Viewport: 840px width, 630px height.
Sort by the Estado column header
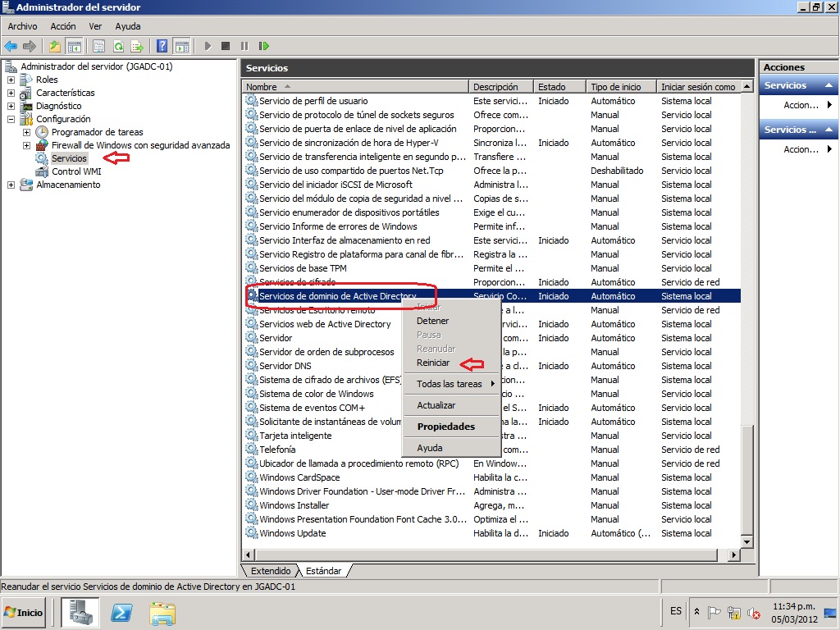coord(559,87)
